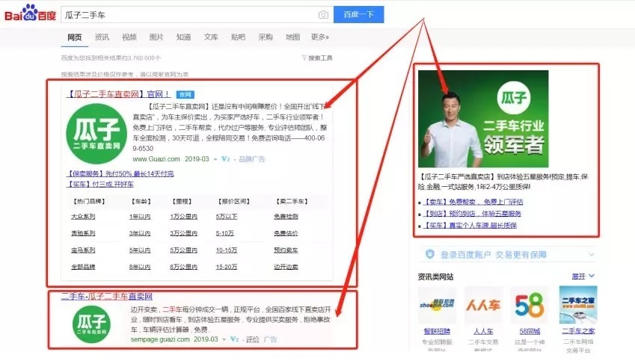Image resolution: width=635 pixels, height=364 pixels.
Task: Choose 1年以内 car age link
Action: [140, 217]
